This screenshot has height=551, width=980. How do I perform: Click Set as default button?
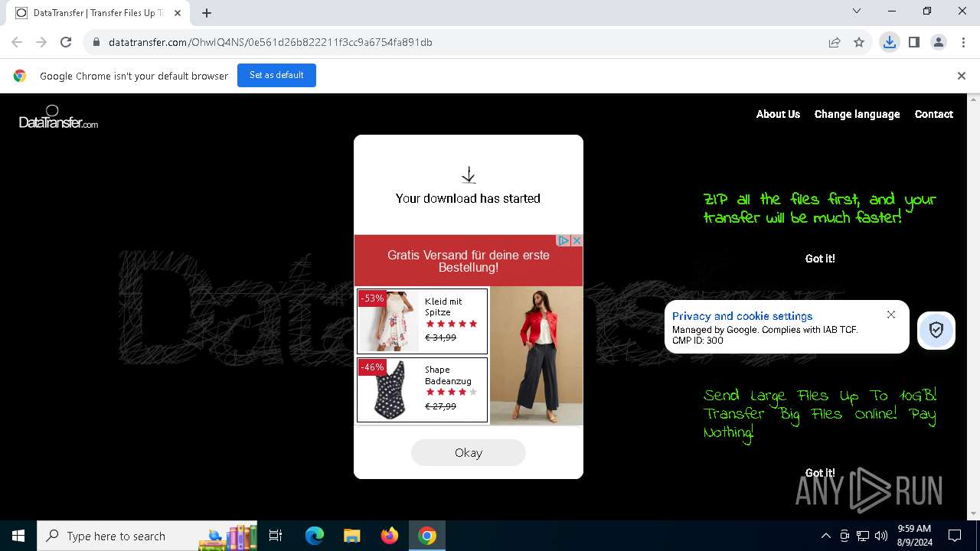pyautogui.click(x=276, y=75)
